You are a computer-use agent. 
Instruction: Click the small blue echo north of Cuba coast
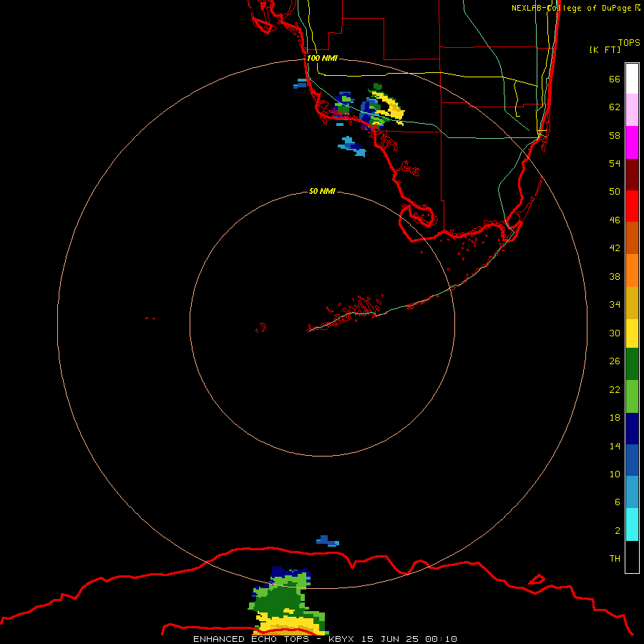(x=327, y=541)
